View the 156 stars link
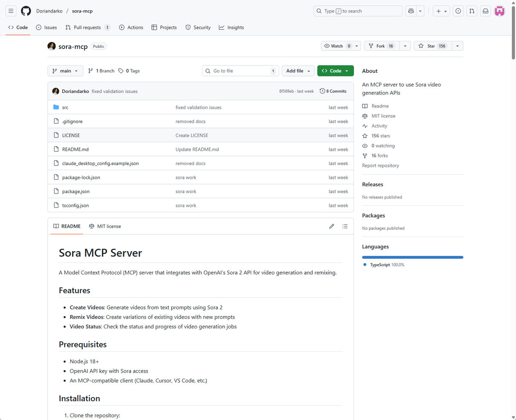 [x=376, y=136]
